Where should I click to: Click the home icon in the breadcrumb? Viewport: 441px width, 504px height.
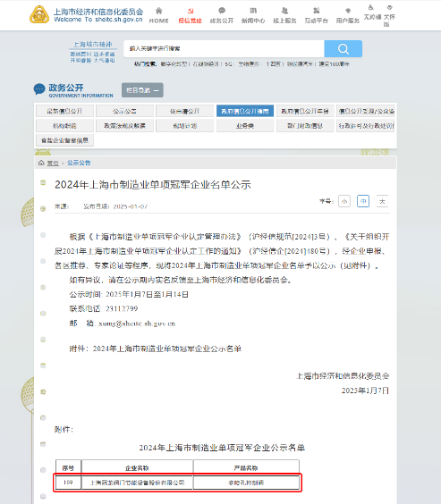(x=41, y=163)
